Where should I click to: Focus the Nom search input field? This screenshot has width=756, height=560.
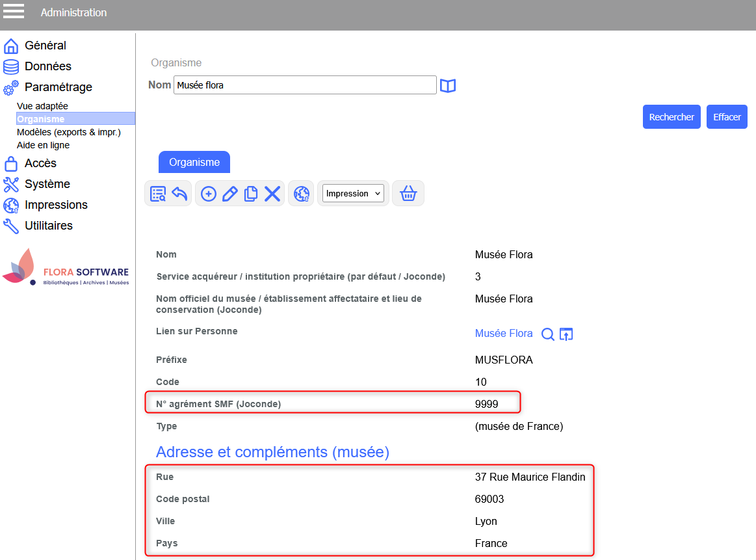(x=305, y=85)
